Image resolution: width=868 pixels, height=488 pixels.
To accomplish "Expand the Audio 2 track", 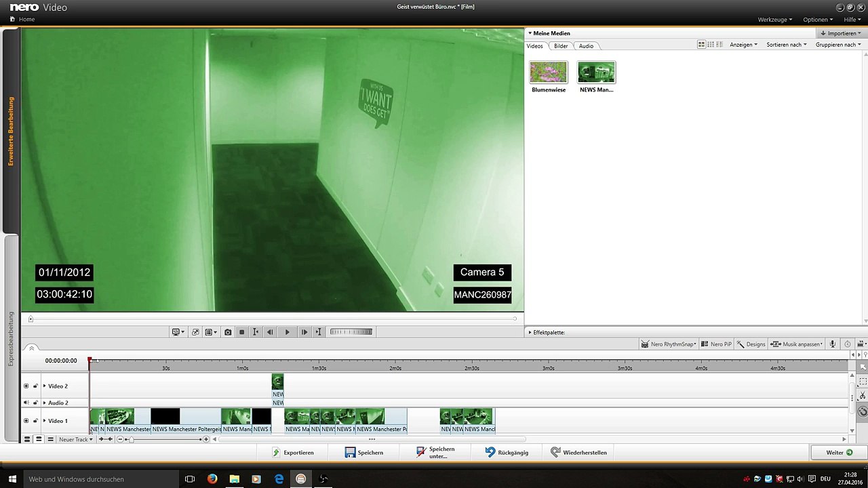I will (x=45, y=403).
